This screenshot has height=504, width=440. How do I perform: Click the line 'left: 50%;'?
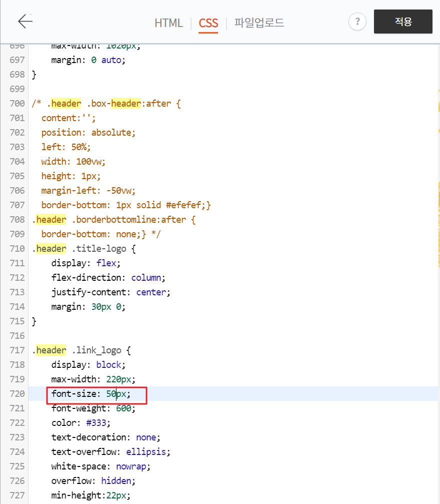(66, 147)
